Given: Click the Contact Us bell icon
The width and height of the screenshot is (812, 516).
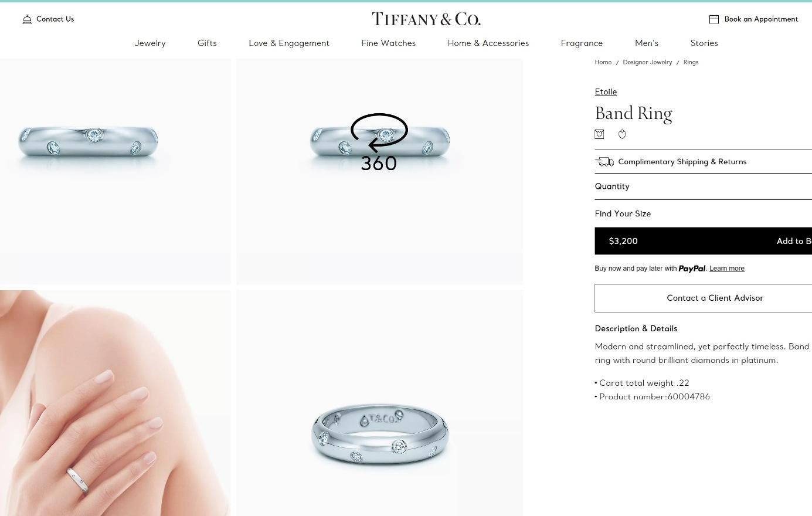Looking at the screenshot, I should tap(27, 19).
